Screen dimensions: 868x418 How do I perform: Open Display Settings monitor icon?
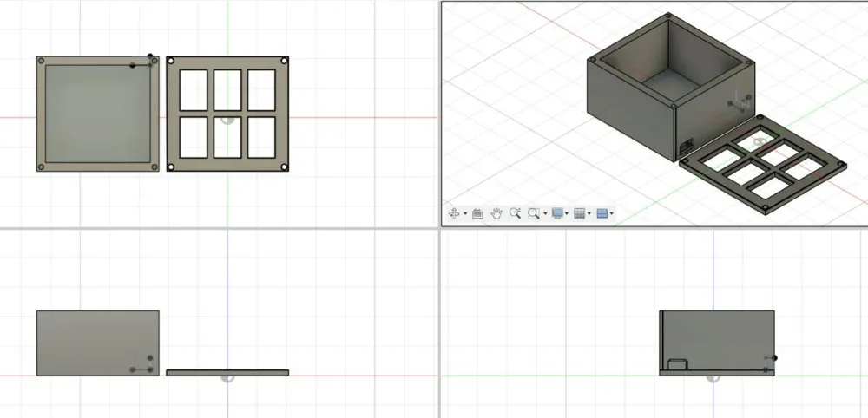557,213
